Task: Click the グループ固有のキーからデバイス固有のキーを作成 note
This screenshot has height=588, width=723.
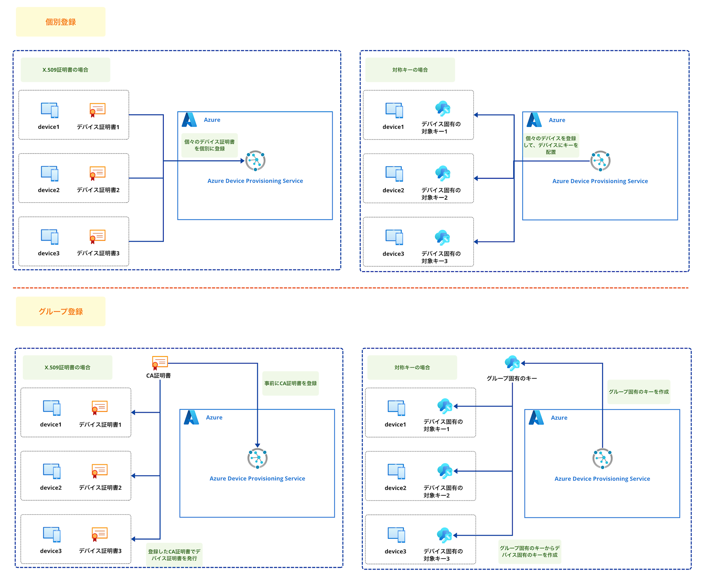Action: (530, 551)
